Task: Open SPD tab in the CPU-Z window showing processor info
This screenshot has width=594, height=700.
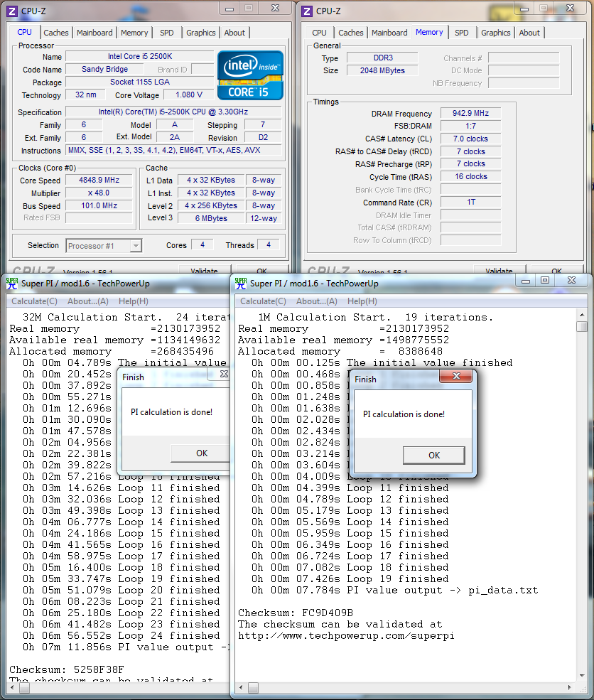Action: tap(167, 33)
